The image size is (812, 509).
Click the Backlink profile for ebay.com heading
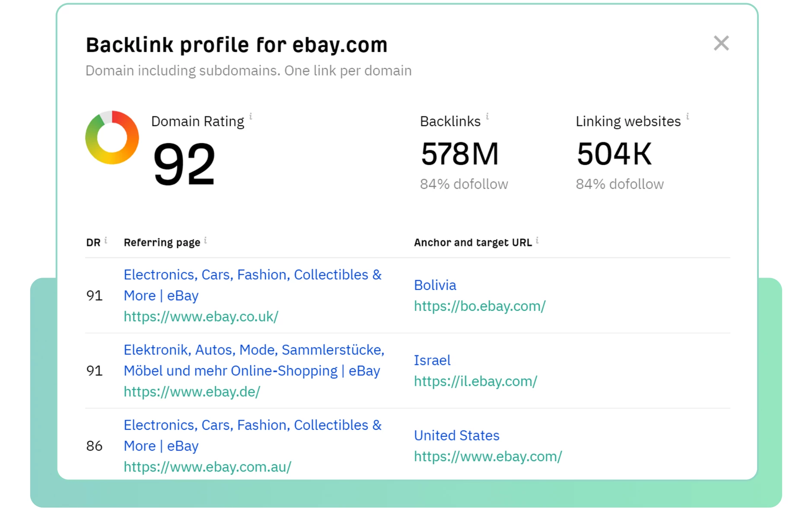pyautogui.click(x=236, y=45)
